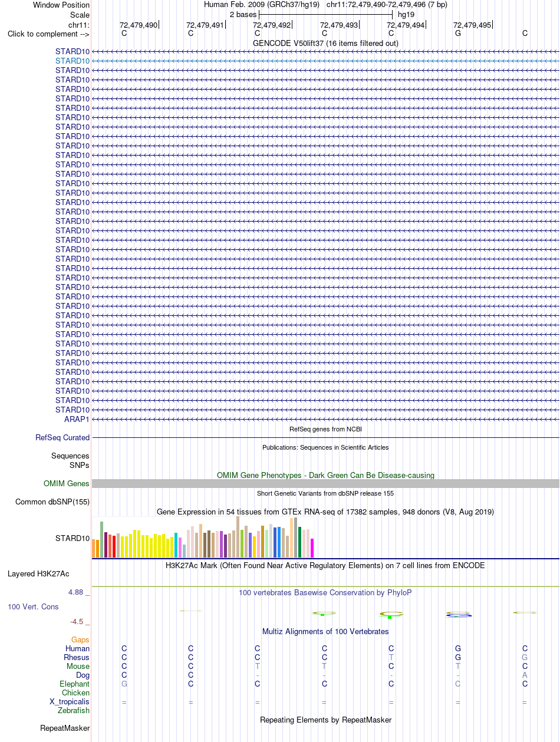Click the 4.88 PhyloP upper-limit value
The image size is (560, 742).
(x=77, y=592)
